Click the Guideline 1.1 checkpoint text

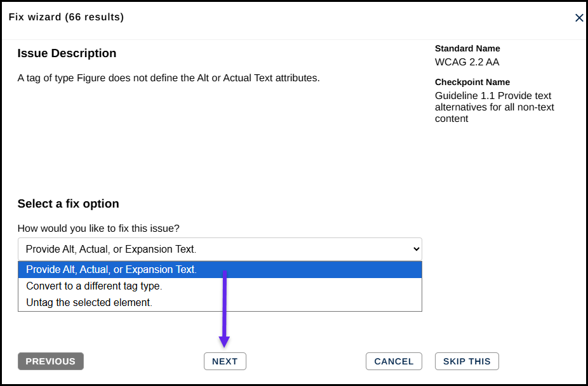click(494, 107)
